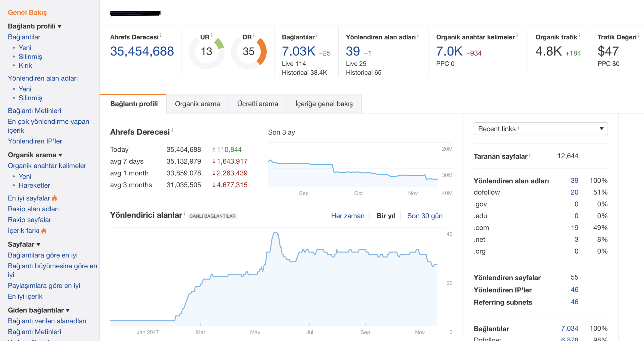644x341 pixels.
Task: Click the fire icon next to İçerik farkı
Action: 44,231
